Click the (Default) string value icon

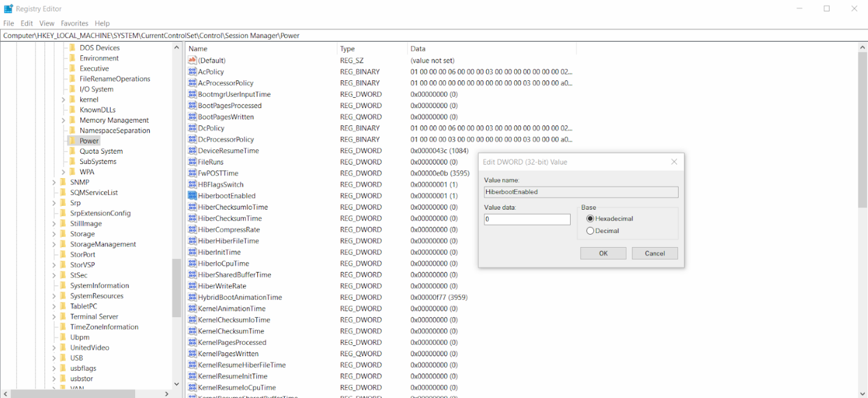point(192,60)
